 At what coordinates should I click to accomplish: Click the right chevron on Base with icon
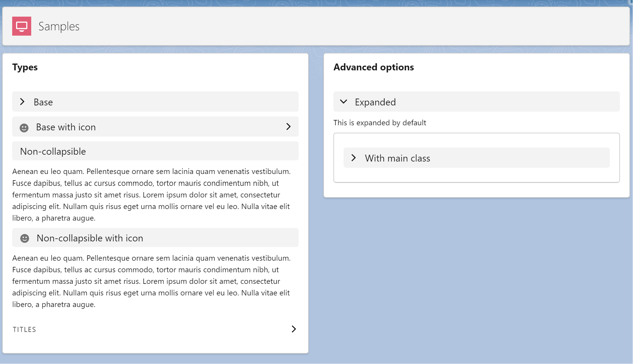288,127
